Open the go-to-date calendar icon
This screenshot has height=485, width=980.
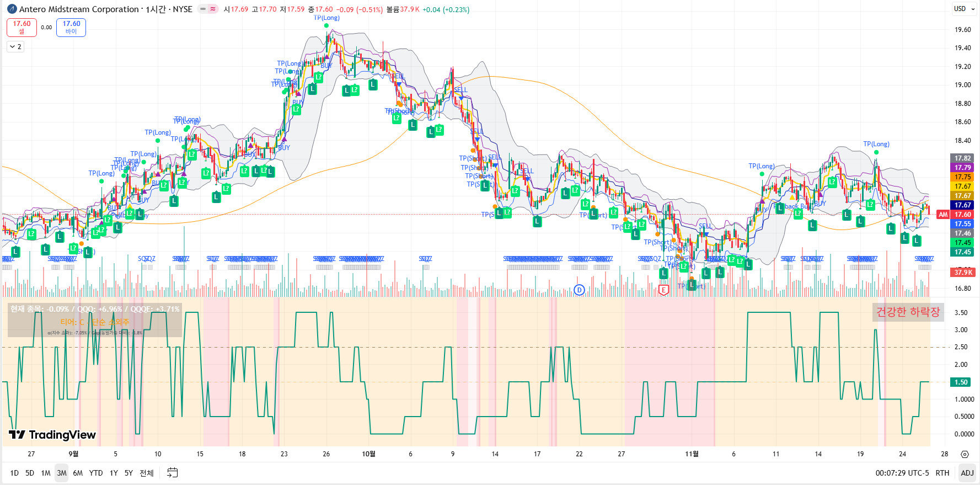pos(173,473)
